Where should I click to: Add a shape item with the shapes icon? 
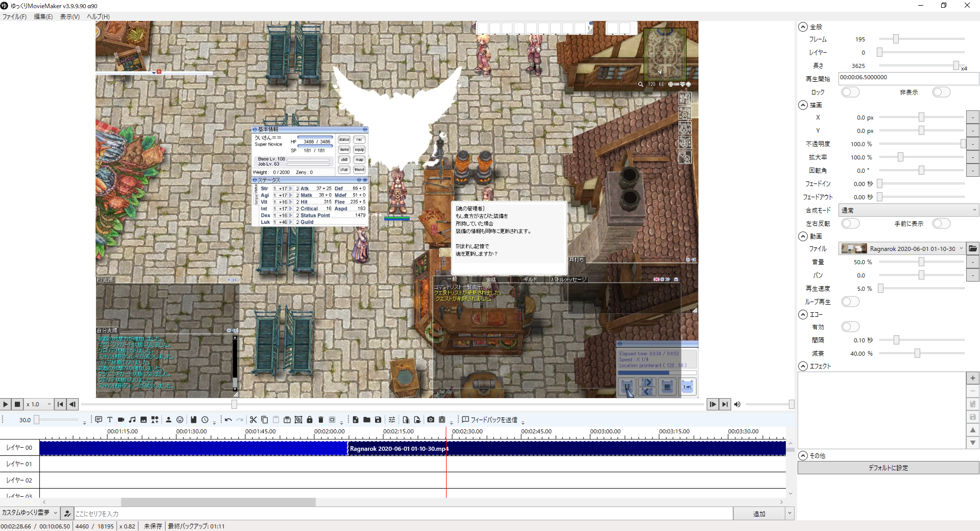tap(155, 420)
